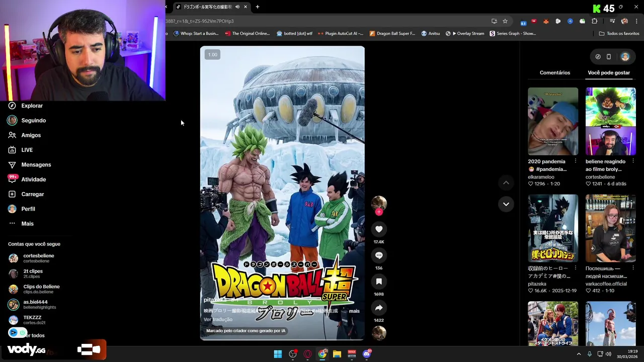This screenshot has width=644, height=362.
Task: Open the as.biel444 followed account
Action: click(x=32, y=305)
